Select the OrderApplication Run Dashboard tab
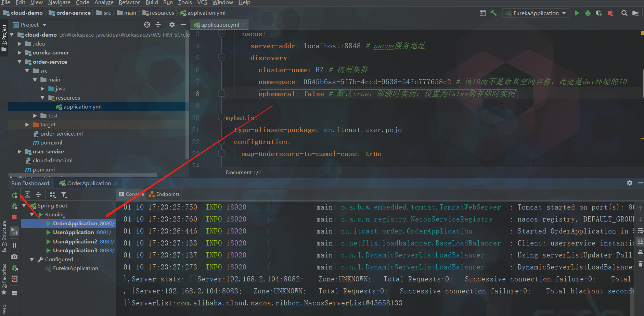The height and width of the screenshot is (316, 644). click(89, 183)
